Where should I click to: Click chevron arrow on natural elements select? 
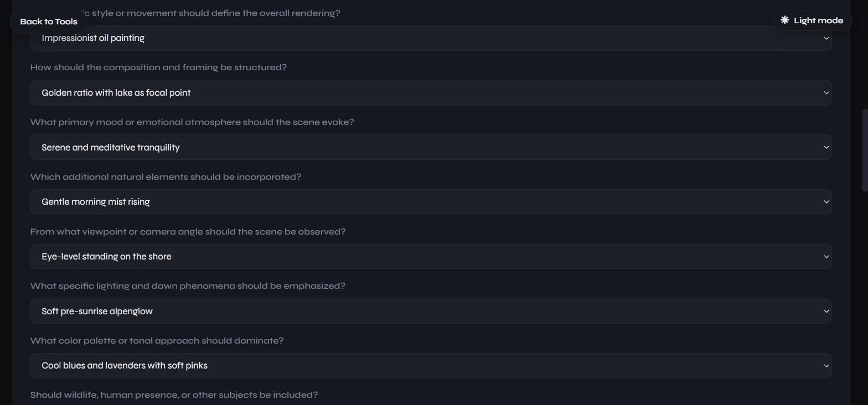click(x=826, y=202)
